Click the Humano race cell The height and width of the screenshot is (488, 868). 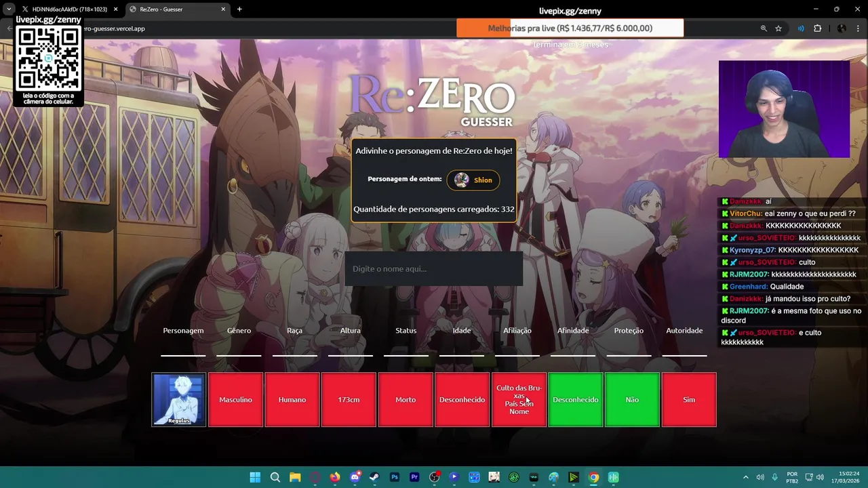292,399
